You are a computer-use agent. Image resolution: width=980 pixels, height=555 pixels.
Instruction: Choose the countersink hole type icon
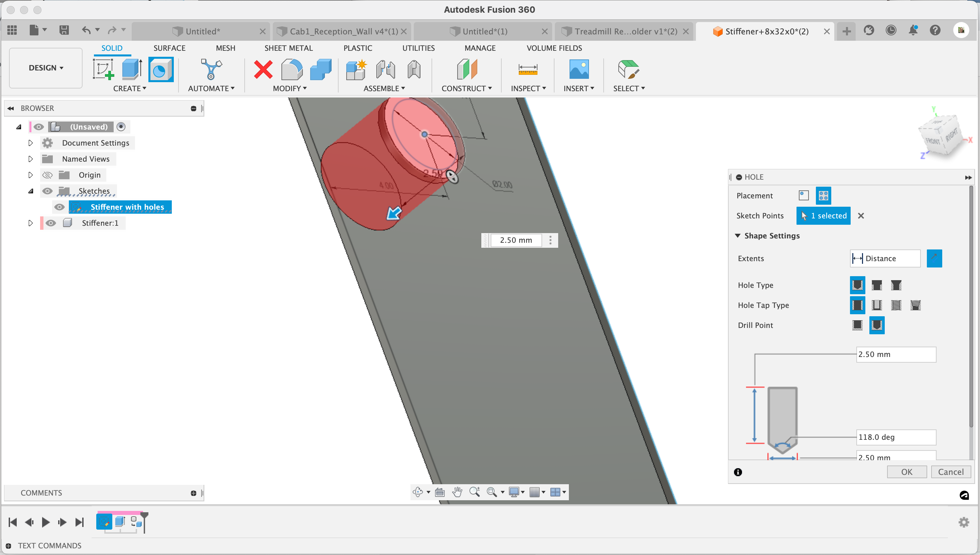[x=896, y=285]
